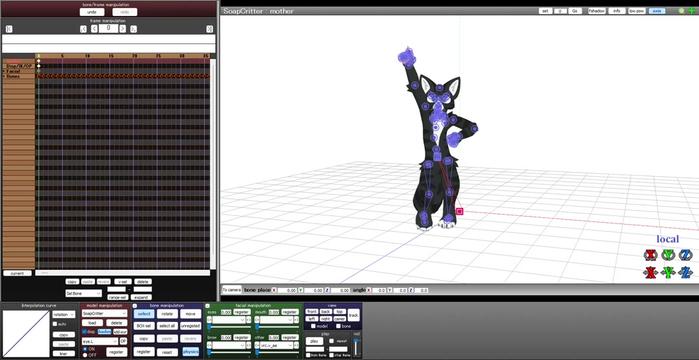Click the front view button

[x=312, y=311]
